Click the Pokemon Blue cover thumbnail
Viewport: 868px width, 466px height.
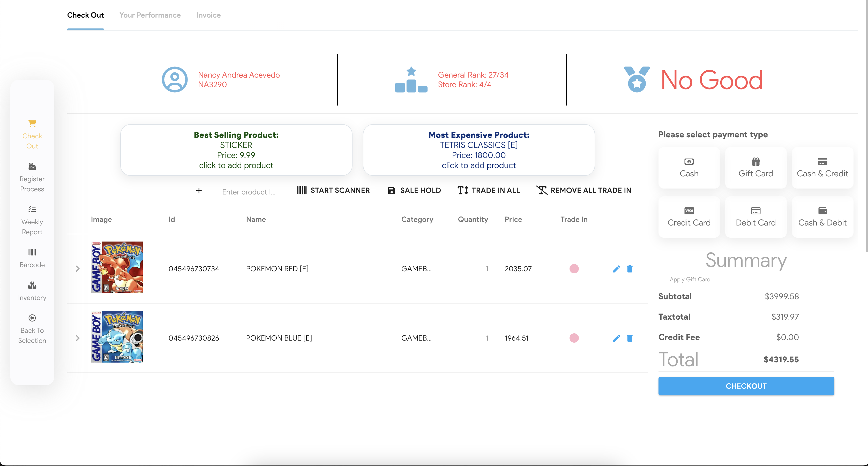click(x=117, y=337)
